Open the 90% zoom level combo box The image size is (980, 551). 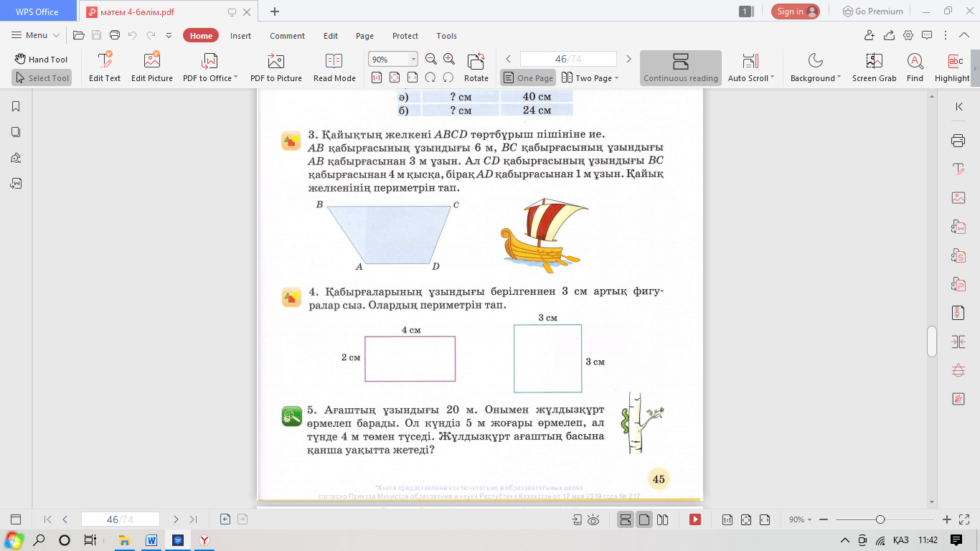[x=392, y=60]
